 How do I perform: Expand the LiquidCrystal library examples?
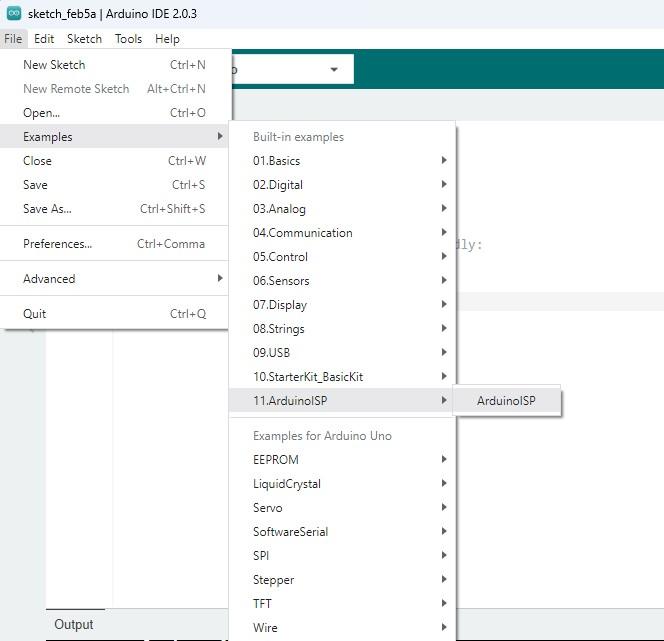coord(343,484)
